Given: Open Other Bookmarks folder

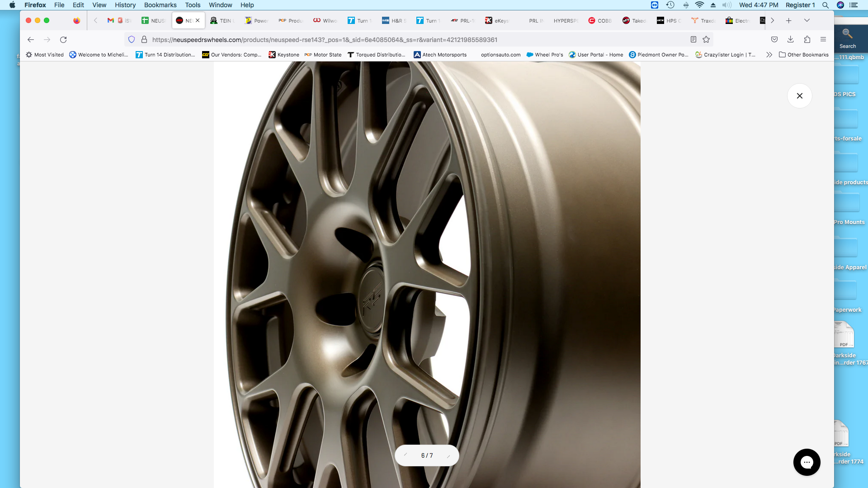Looking at the screenshot, I should click(x=803, y=55).
